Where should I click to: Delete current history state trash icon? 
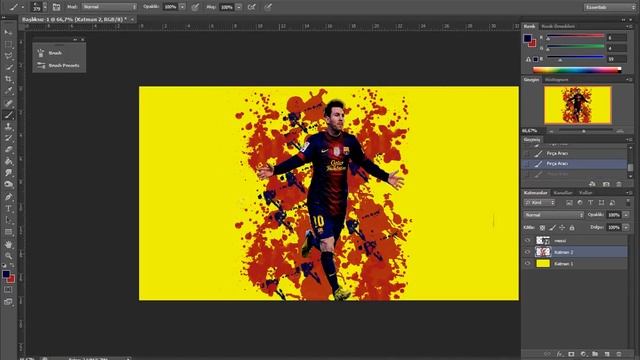(x=619, y=184)
